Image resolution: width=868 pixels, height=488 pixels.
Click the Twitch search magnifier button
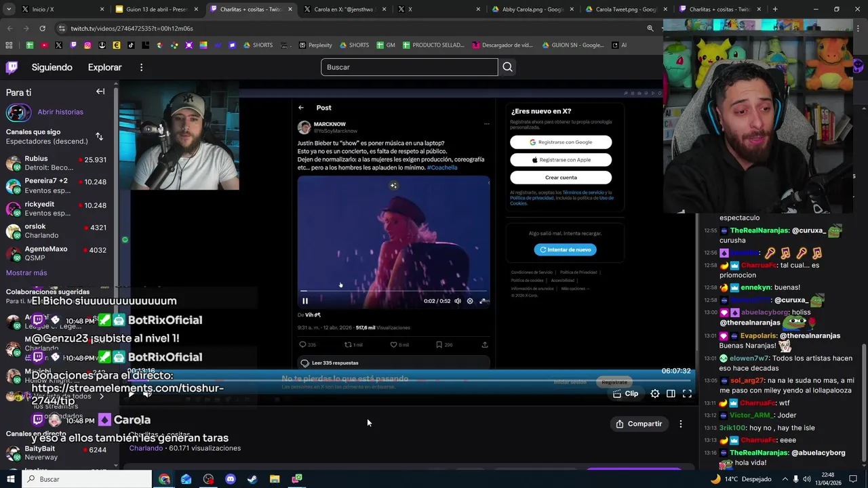tap(507, 67)
